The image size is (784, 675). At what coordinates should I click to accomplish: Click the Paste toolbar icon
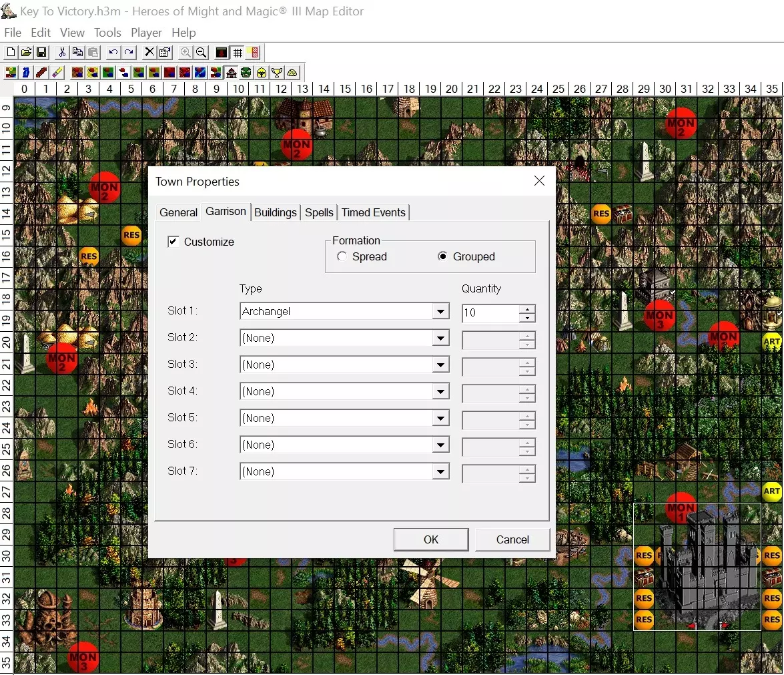point(93,52)
